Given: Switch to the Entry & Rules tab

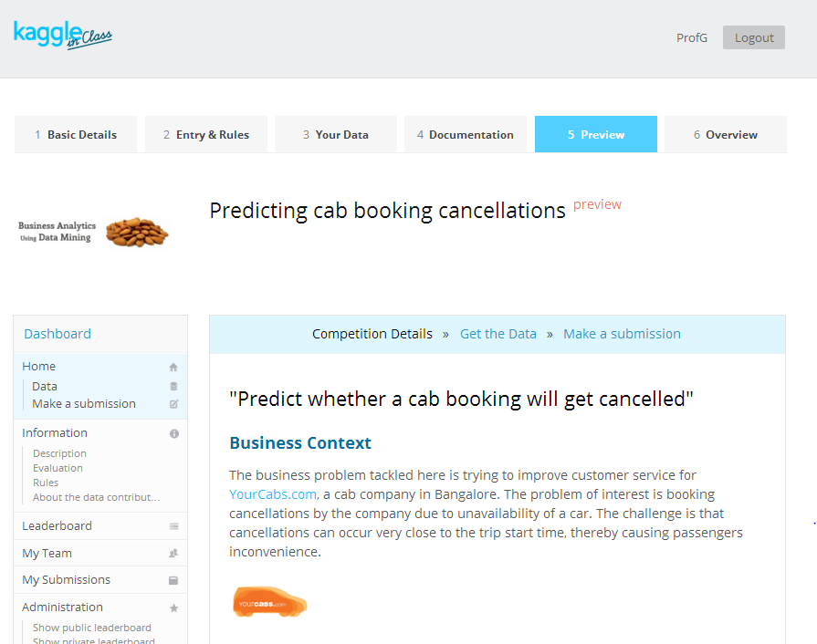Looking at the screenshot, I should click(x=206, y=134).
